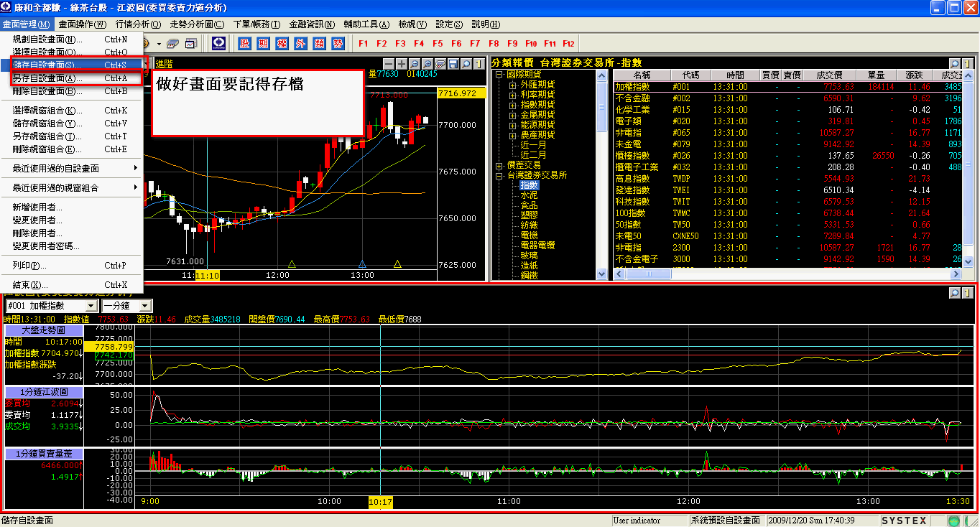Click the number 1 icon in candlestick chart header
The image size is (980, 527).
(478, 64)
